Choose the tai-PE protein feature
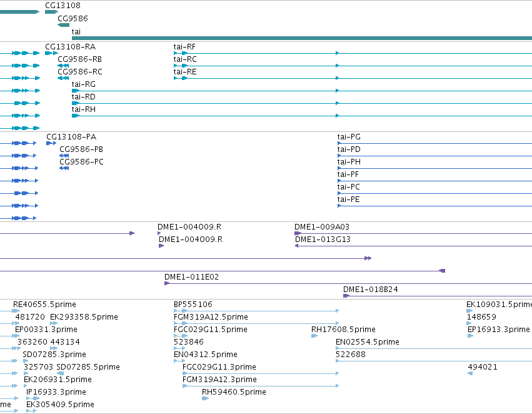Viewport: 532px width, 414px height. tap(348, 199)
